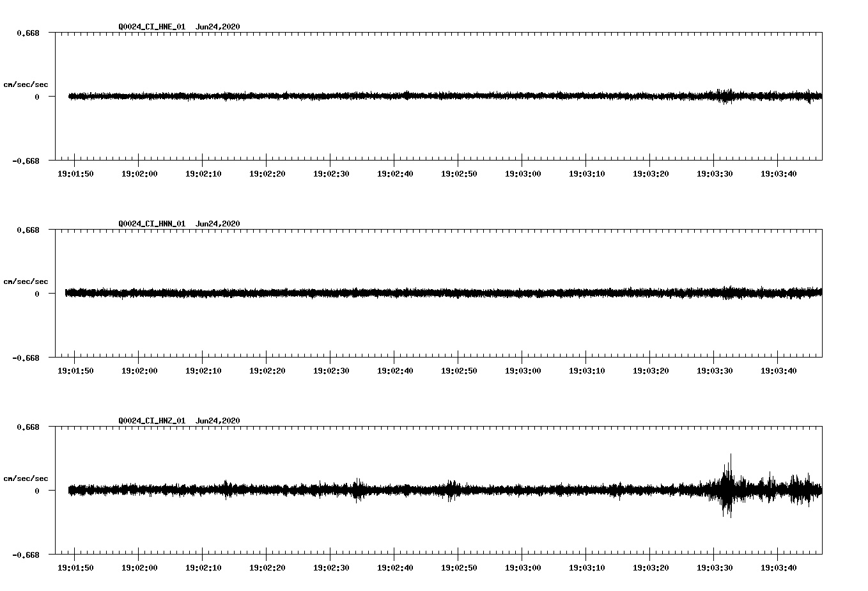Click the Q0024_CI_HNN_01 plot title
This screenshot has height=591, width=868.
tap(179, 223)
